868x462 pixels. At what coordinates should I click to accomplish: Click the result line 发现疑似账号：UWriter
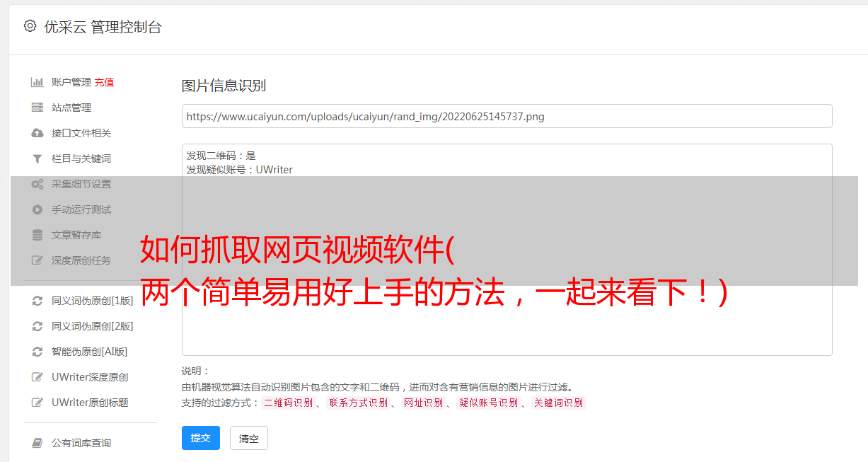pos(240,170)
